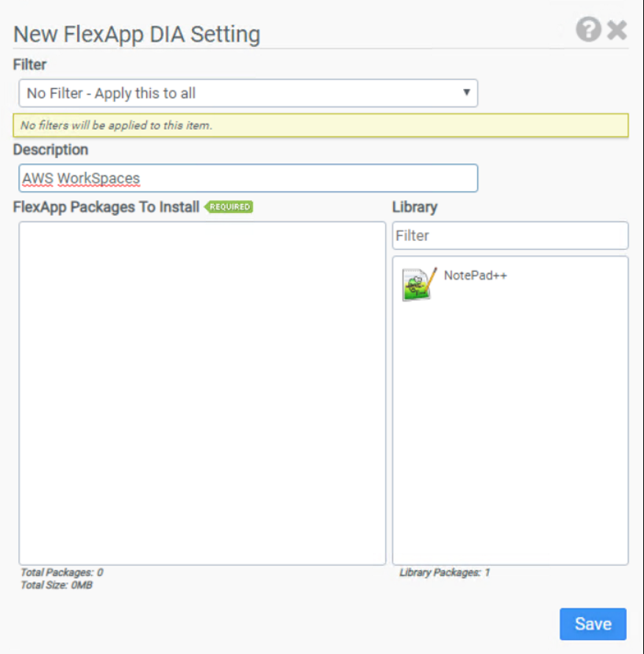Viewport: 644px width, 654px height.
Task: Click the green REQUIRED badge
Action: [x=229, y=207]
